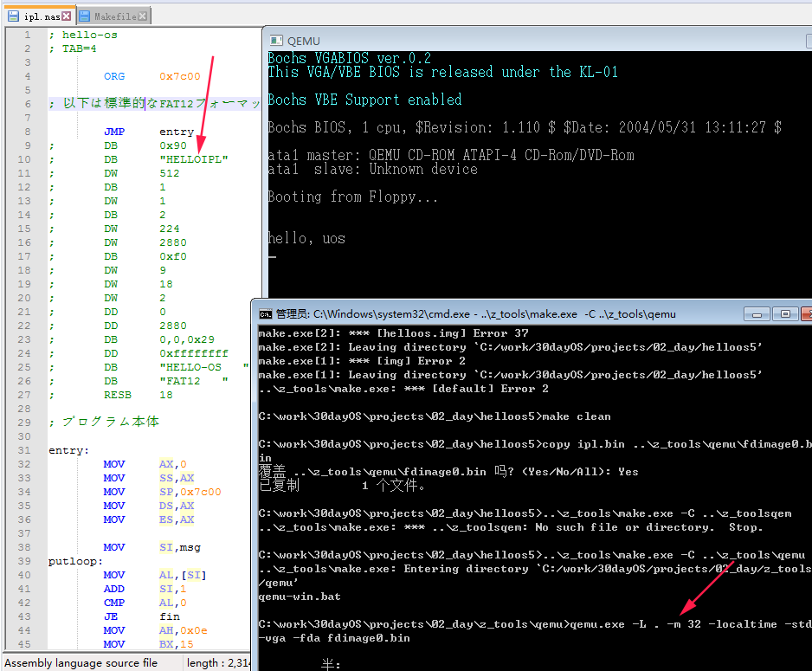Click 'hello, uos' text in QEMU window
Screen dimensions: 812x671
coord(306,238)
